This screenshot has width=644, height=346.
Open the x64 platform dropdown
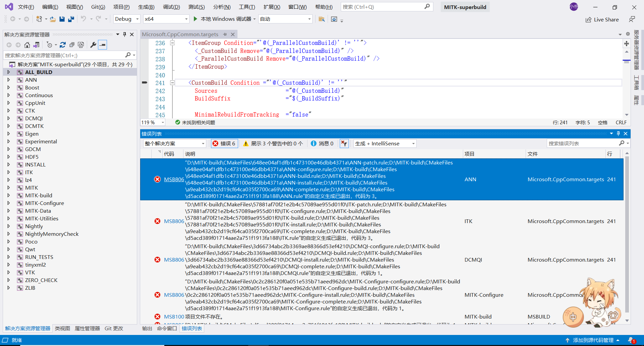coord(166,19)
